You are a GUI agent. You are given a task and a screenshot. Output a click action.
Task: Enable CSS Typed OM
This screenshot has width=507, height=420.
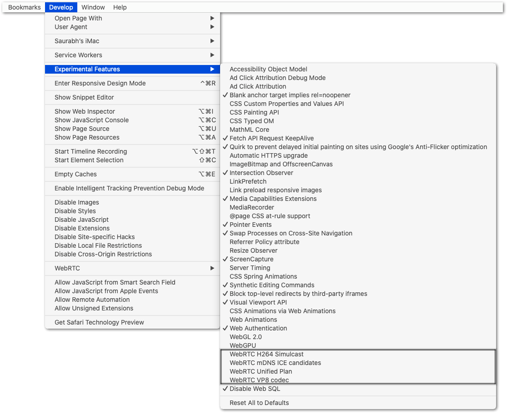[x=358, y=121]
